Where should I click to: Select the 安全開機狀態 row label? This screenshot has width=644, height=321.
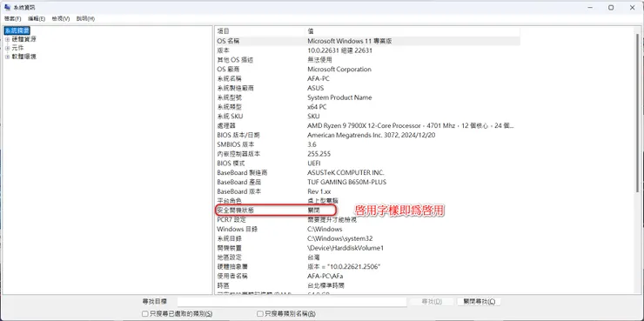(235, 211)
